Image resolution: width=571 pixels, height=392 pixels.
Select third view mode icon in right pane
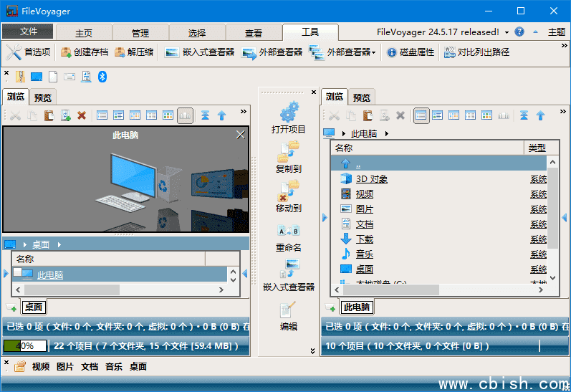(454, 116)
